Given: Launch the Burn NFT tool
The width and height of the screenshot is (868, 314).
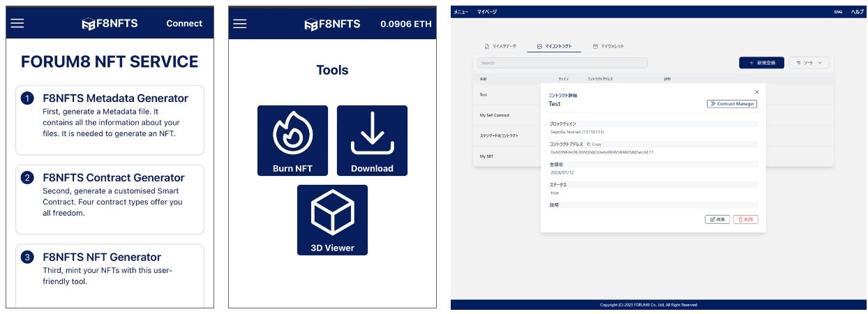Looking at the screenshot, I should pos(292,140).
